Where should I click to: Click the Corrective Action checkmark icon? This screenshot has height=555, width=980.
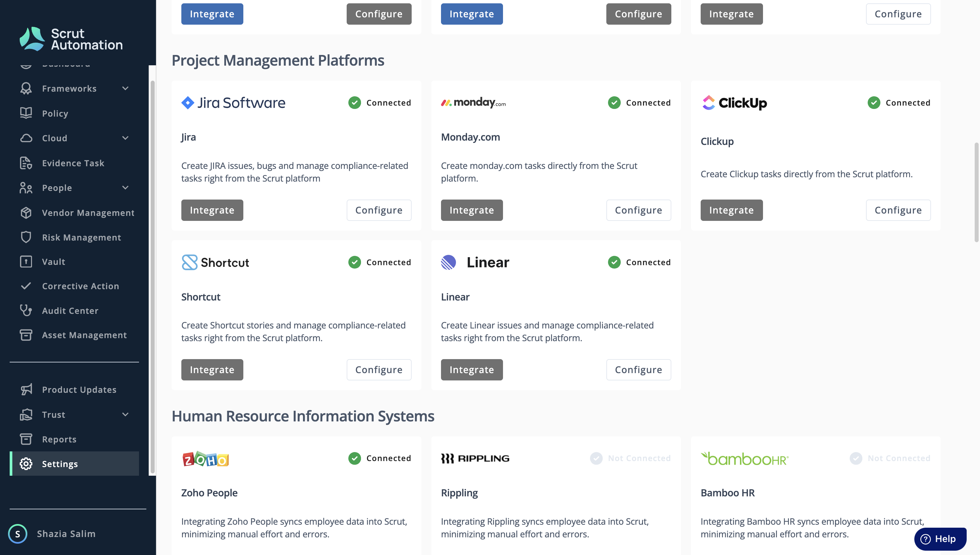coord(26,286)
